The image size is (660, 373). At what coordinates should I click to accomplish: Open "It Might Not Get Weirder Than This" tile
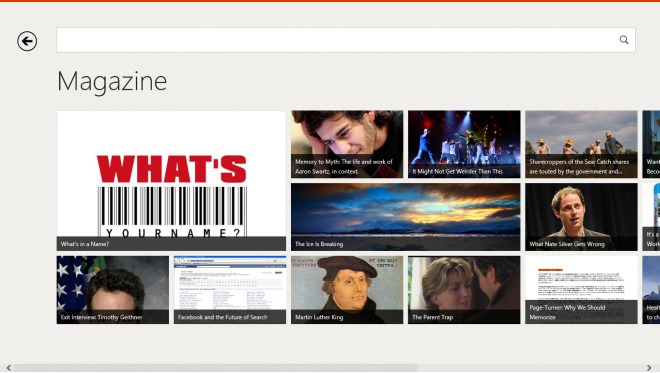pos(464,144)
